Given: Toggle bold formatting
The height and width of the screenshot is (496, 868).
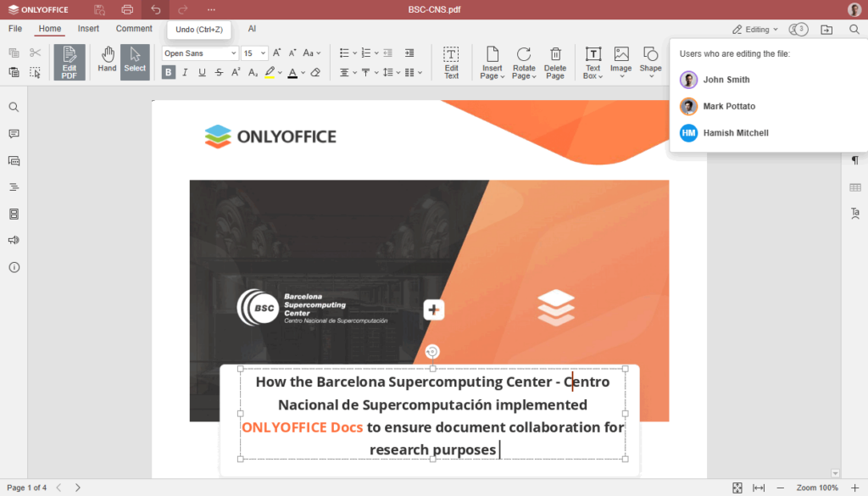Looking at the screenshot, I should pyautogui.click(x=168, y=72).
